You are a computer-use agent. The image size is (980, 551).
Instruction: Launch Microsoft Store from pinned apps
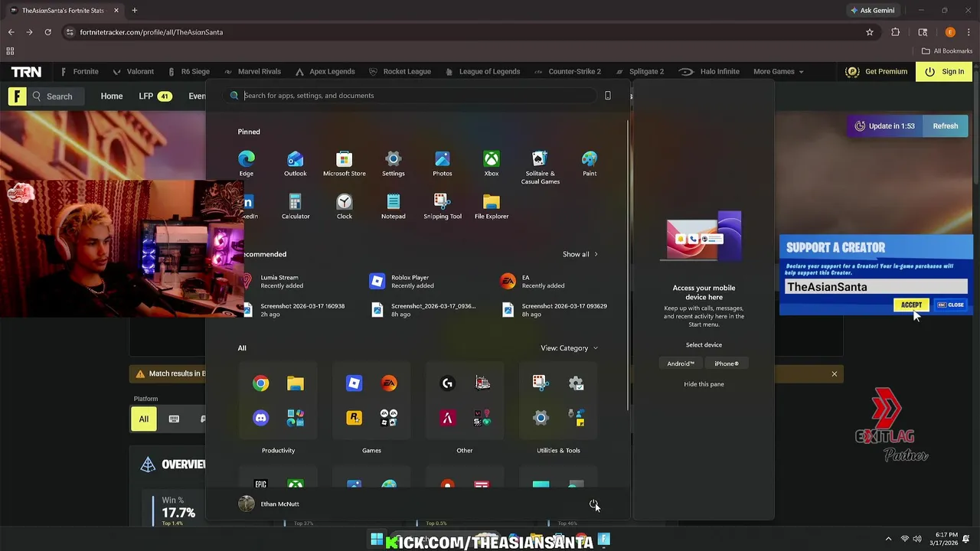(x=344, y=164)
